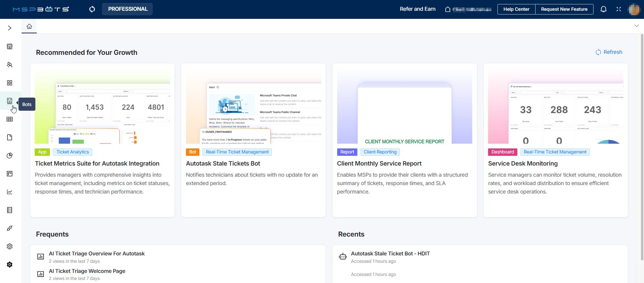Image resolution: width=644 pixels, height=283 pixels.
Task: Refresh the recommended items
Action: (x=609, y=52)
